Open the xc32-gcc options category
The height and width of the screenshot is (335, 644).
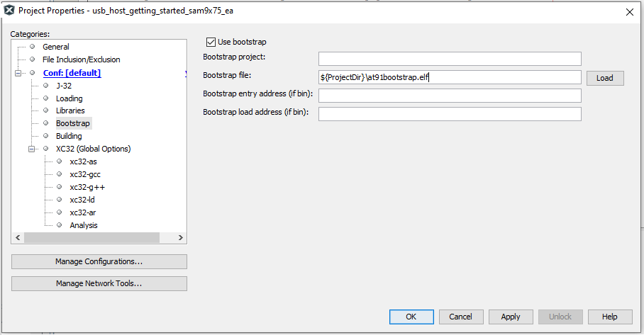pos(84,174)
